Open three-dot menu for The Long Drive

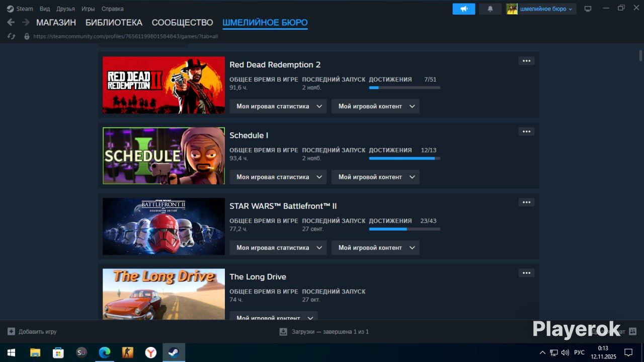click(x=526, y=273)
